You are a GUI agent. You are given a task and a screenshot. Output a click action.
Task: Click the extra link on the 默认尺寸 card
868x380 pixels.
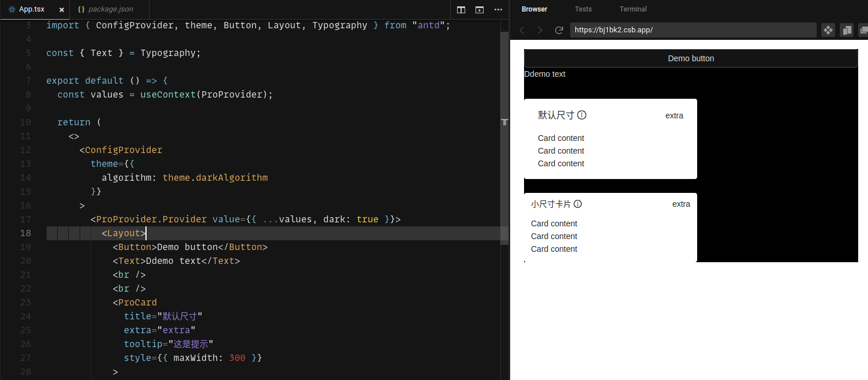[674, 115]
